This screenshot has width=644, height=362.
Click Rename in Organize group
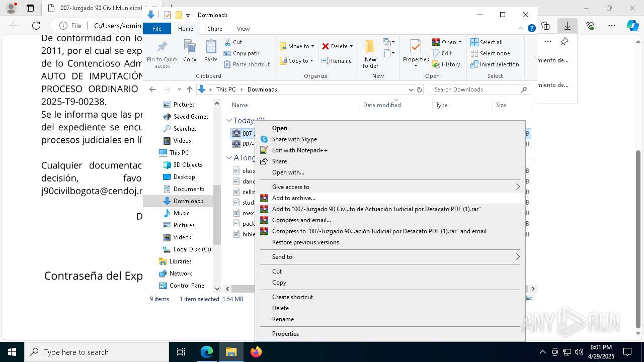tap(337, 61)
